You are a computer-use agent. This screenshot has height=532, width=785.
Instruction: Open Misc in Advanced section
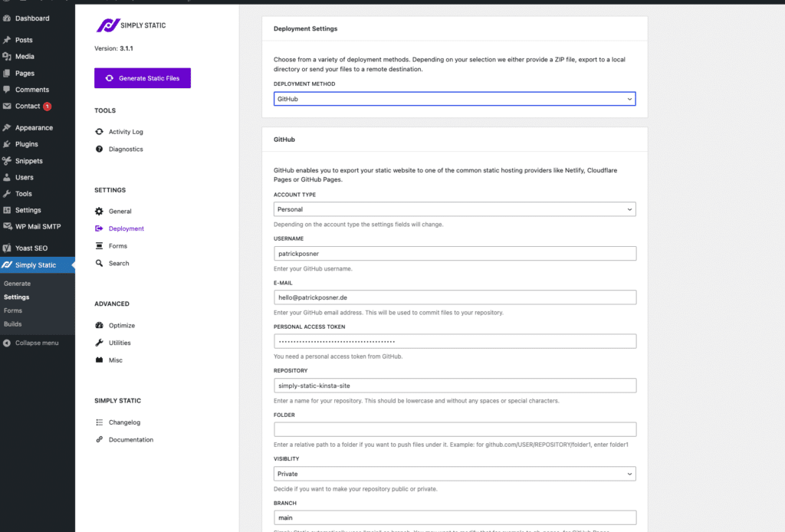click(116, 360)
